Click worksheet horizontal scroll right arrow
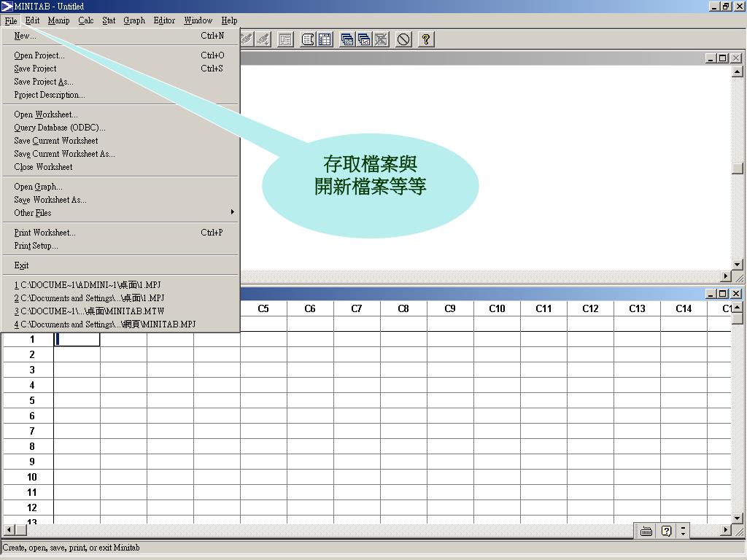Viewport: 747px width, 560px height. tap(726, 529)
